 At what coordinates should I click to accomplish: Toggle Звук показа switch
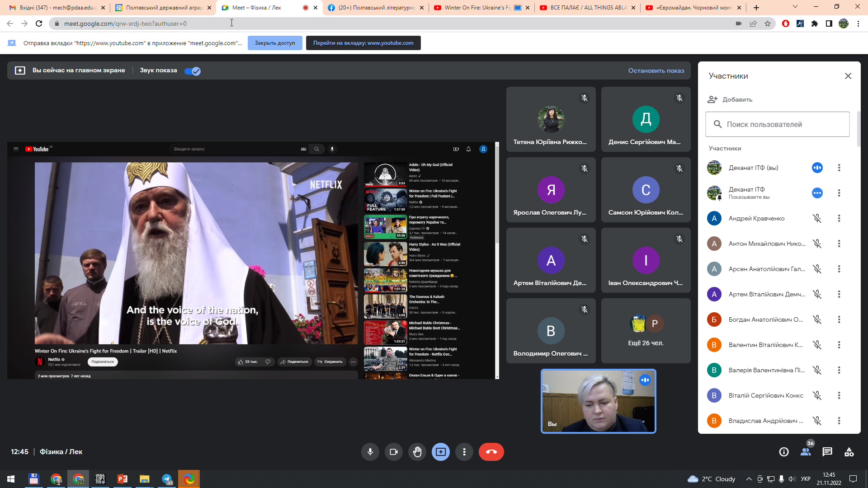click(193, 71)
